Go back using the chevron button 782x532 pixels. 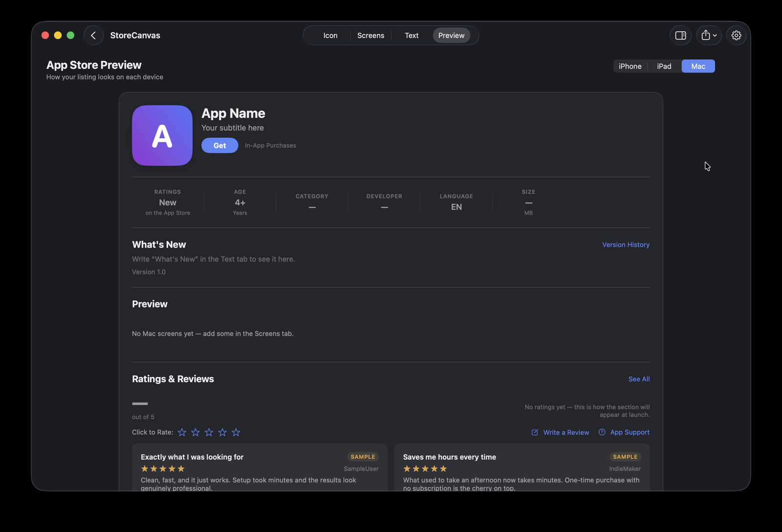click(x=93, y=35)
